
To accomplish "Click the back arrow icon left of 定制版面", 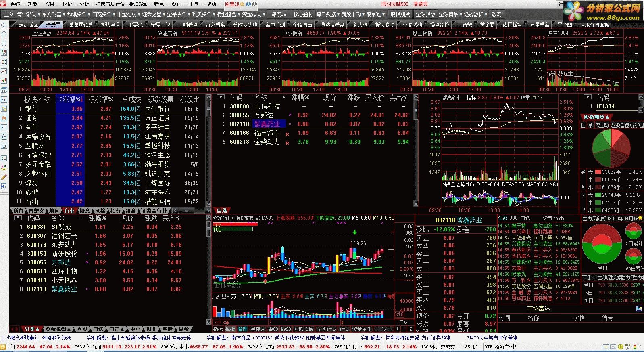I will point(4,25).
